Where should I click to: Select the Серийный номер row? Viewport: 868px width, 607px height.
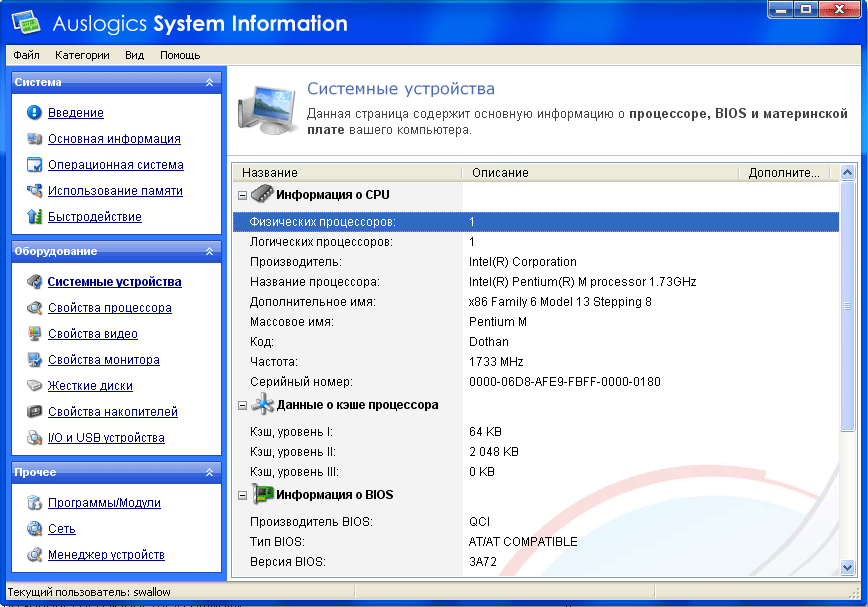click(536, 381)
